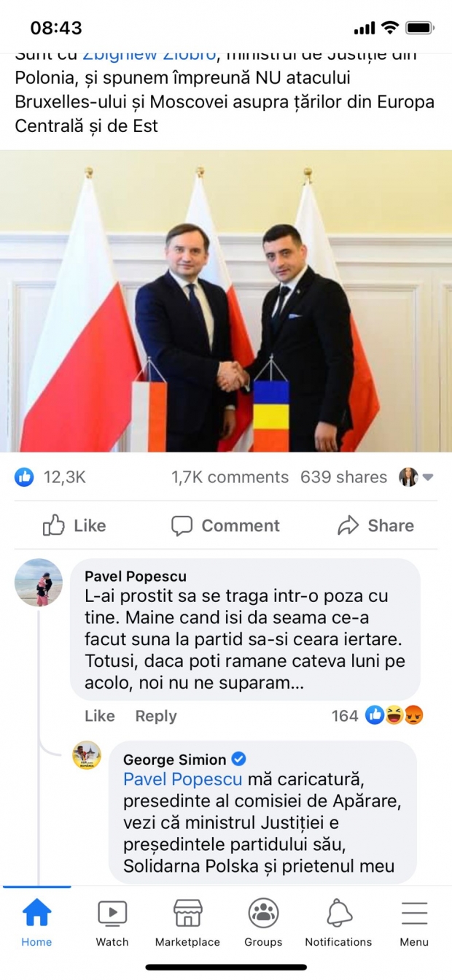Tap the blue thumbs-up reaction count icon
Image resolution: width=452 pixels, height=980 pixels.
point(24,477)
